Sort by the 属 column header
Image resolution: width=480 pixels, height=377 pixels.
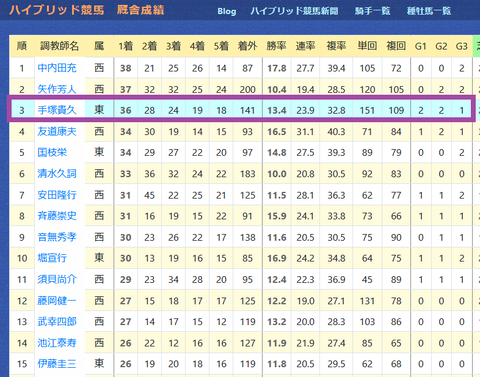99,46
